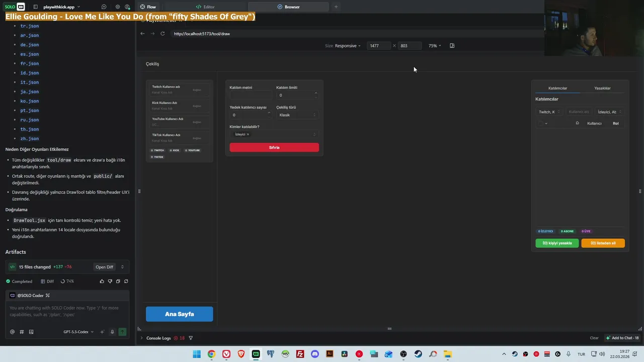Viewport: 644px width, 362px height.
Task: Expand the files changed list arrows
Action: [x=122, y=267]
